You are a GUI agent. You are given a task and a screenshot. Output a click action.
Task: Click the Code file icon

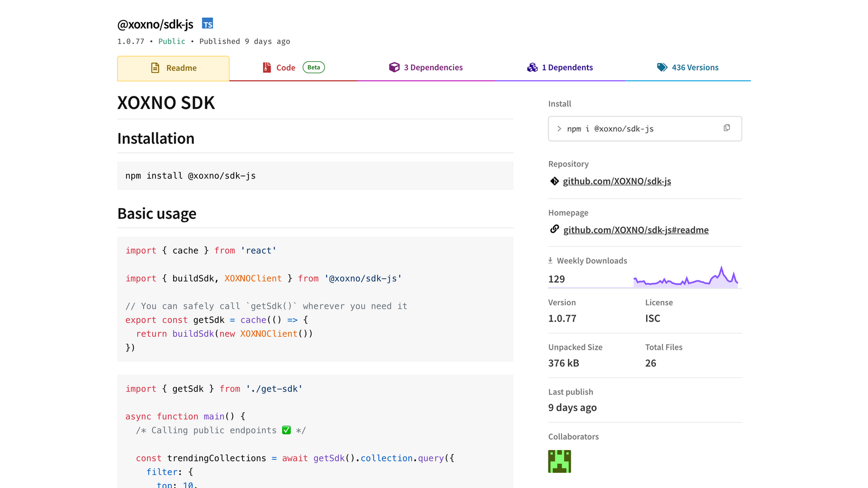267,67
